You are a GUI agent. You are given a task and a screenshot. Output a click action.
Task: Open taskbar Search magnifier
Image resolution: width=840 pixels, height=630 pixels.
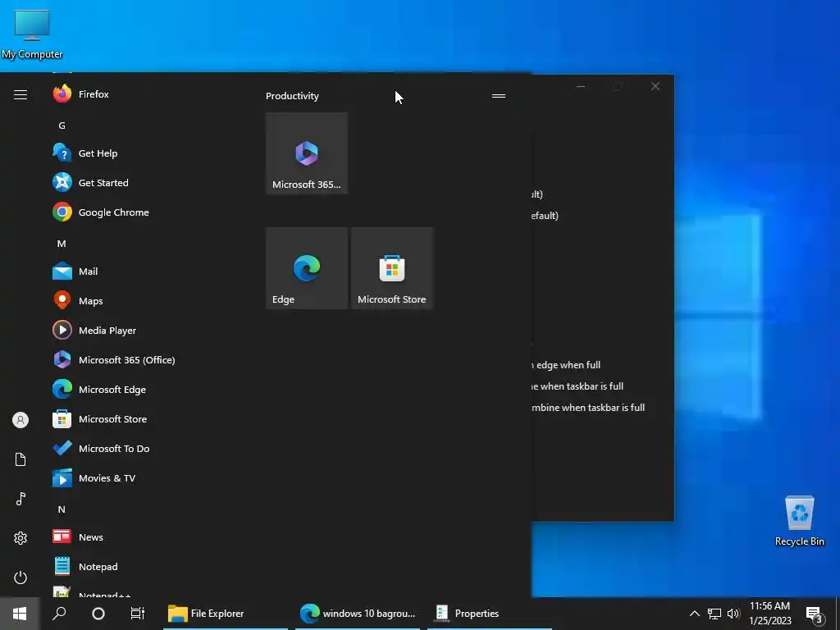[59, 614]
